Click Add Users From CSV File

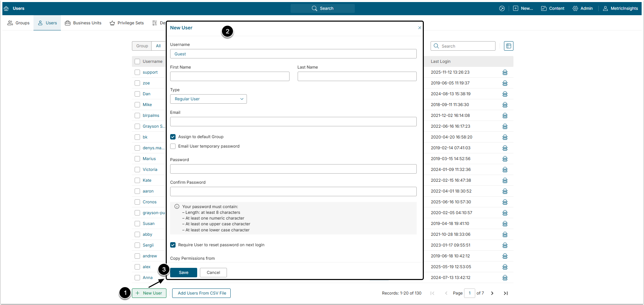click(202, 293)
